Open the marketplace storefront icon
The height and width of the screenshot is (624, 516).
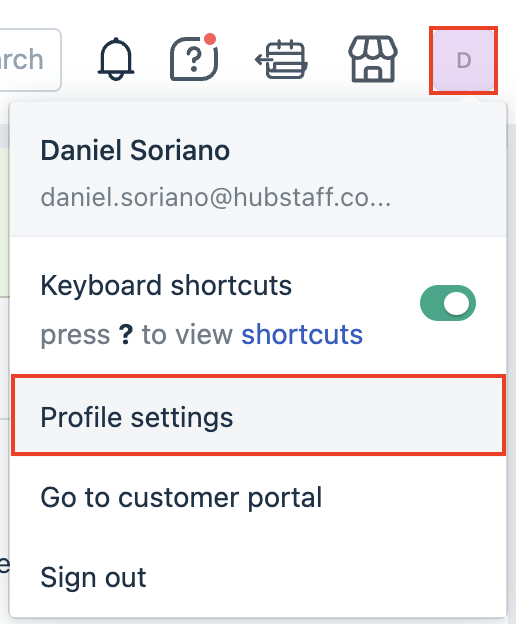coord(373,59)
